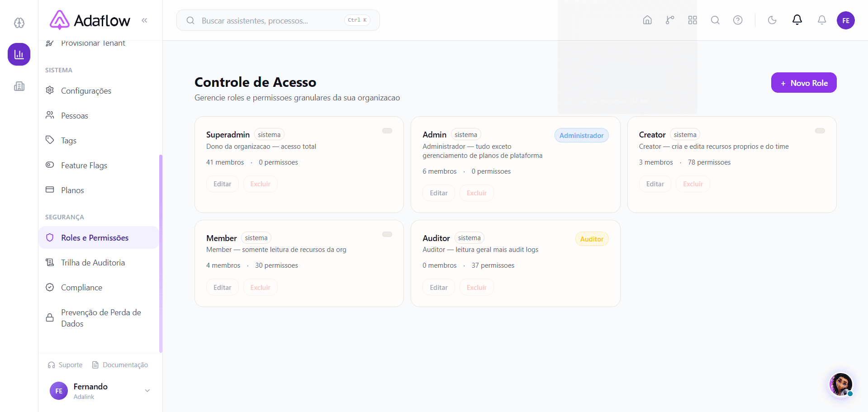This screenshot has width=868, height=412.
Task: Open the assistant avatar chat bubble
Action: tap(841, 385)
